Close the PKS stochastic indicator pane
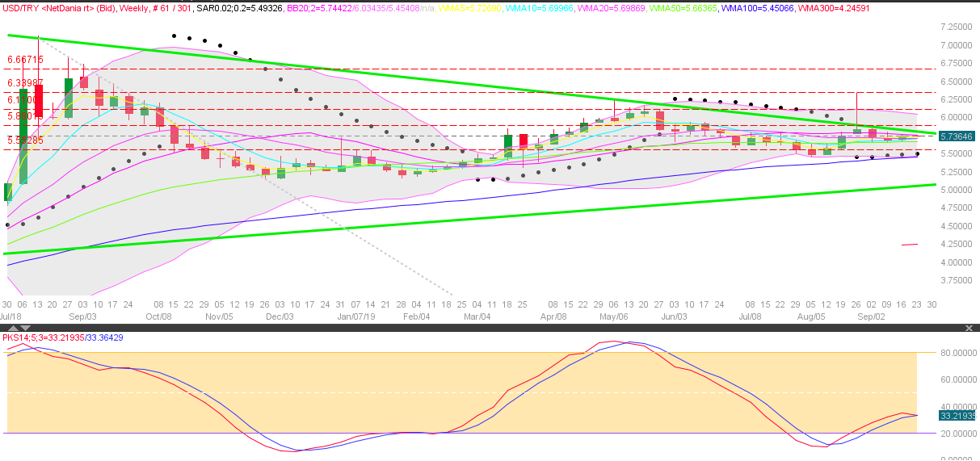 [970, 328]
